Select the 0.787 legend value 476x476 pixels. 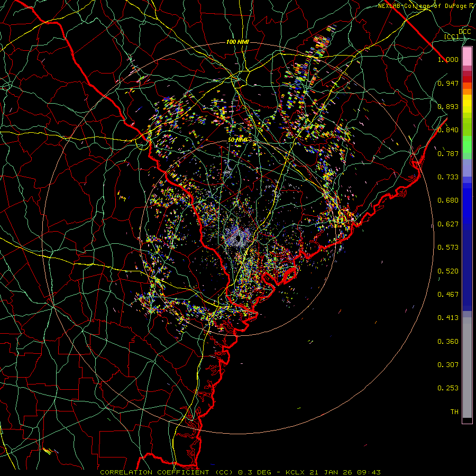448,153
